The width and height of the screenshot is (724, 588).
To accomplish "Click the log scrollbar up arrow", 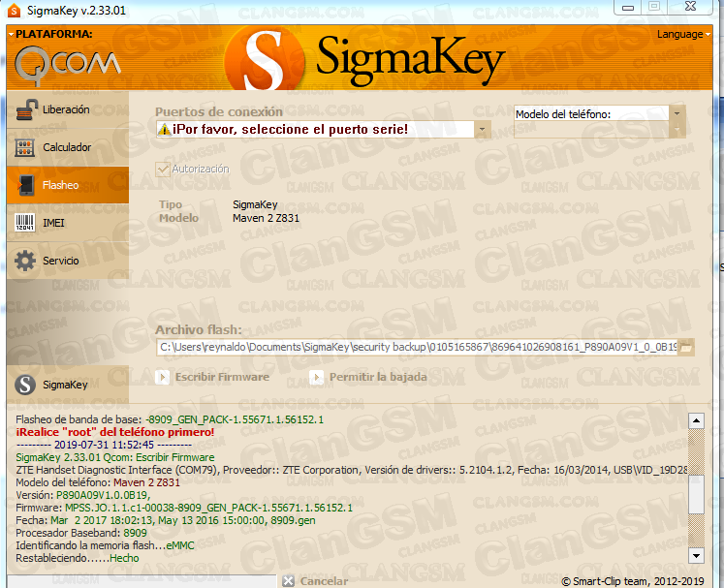I will tap(696, 421).
